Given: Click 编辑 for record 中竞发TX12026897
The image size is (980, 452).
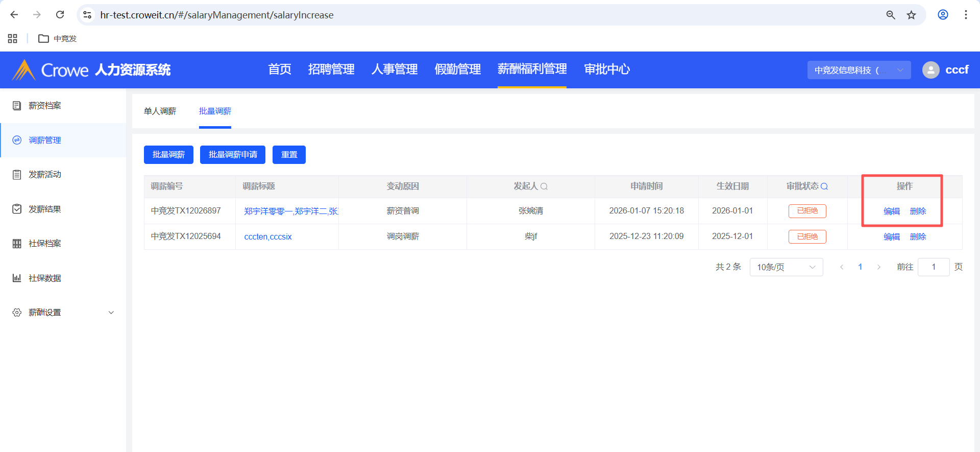Looking at the screenshot, I should [891, 211].
